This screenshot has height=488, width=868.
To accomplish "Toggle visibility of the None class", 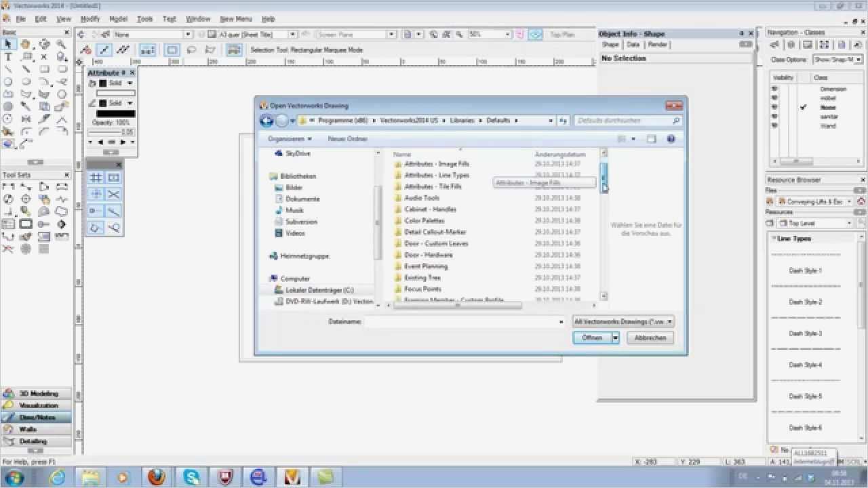I will point(774,107).
